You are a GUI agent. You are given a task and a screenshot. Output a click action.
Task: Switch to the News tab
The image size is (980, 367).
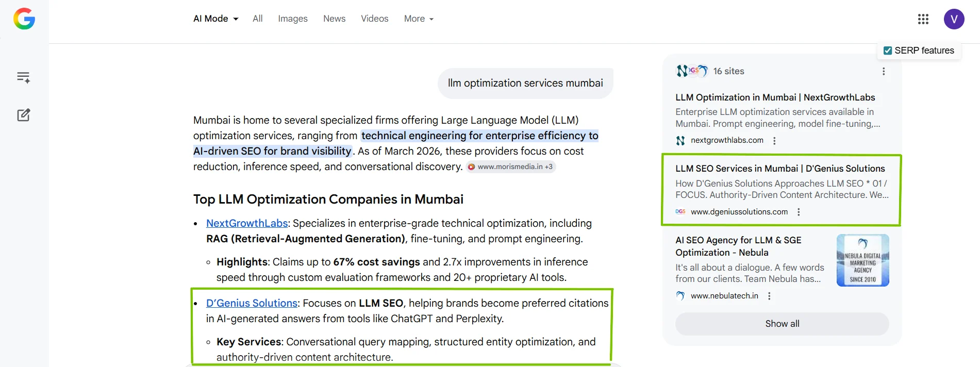pyautogui.click(x=334, y=19)
